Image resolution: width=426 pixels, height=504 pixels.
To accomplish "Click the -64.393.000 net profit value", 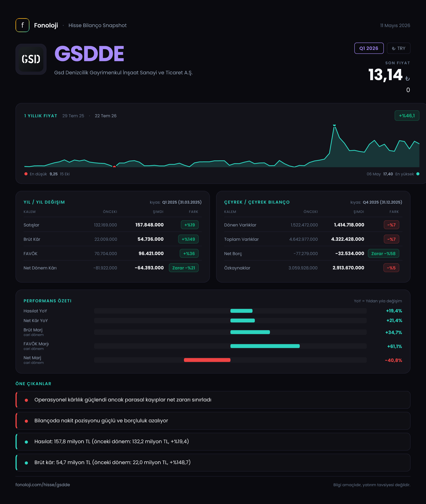I will (149, 268).
